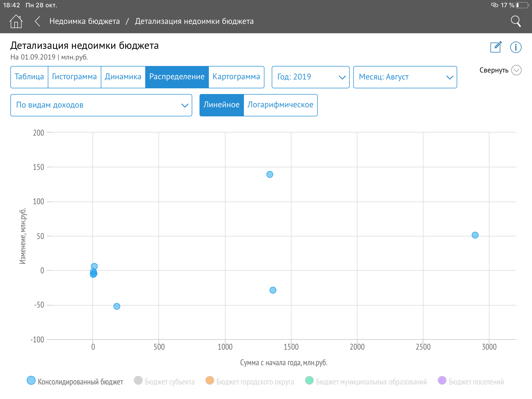
Task: Switch to Гистограмма tab
Action: click(75, 77)
